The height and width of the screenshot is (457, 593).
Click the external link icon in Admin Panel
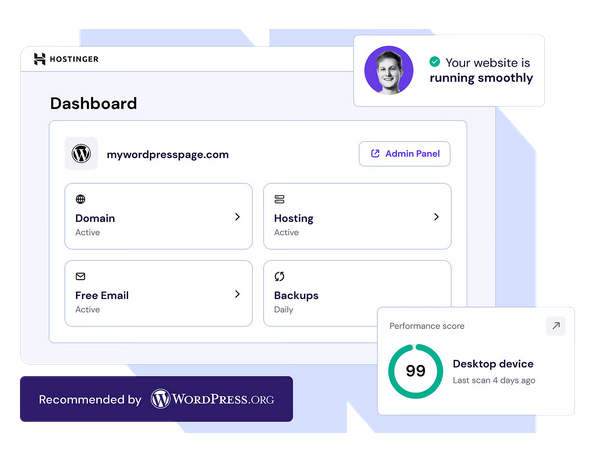[375, 154]
